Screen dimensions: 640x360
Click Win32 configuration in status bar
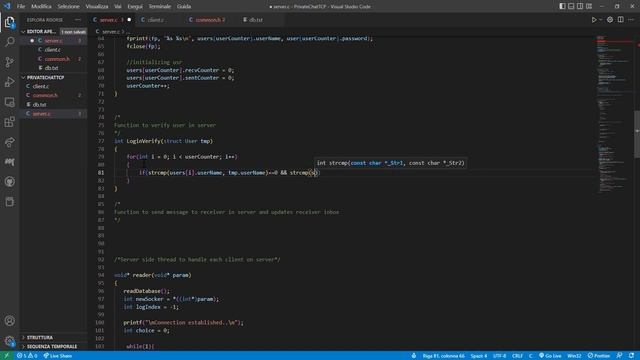(x=574, y=356)
